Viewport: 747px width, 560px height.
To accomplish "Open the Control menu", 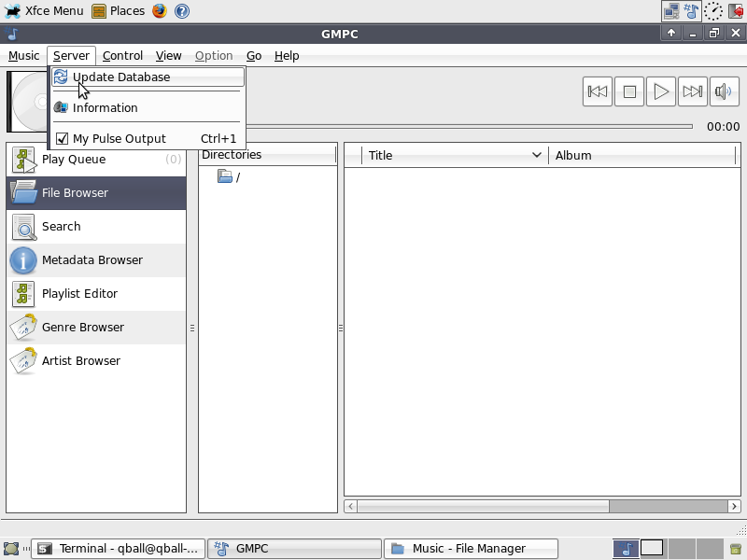I will pos(122,56).
